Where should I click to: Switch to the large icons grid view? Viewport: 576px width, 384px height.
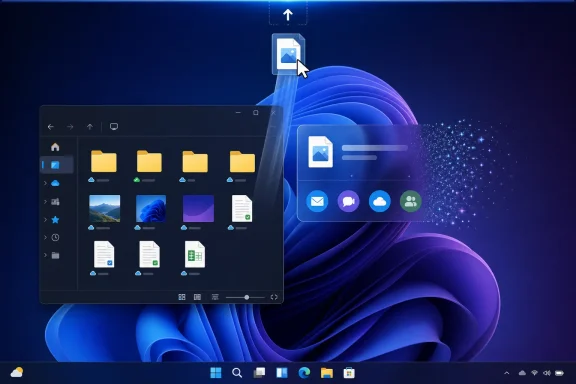click(182, 297)
